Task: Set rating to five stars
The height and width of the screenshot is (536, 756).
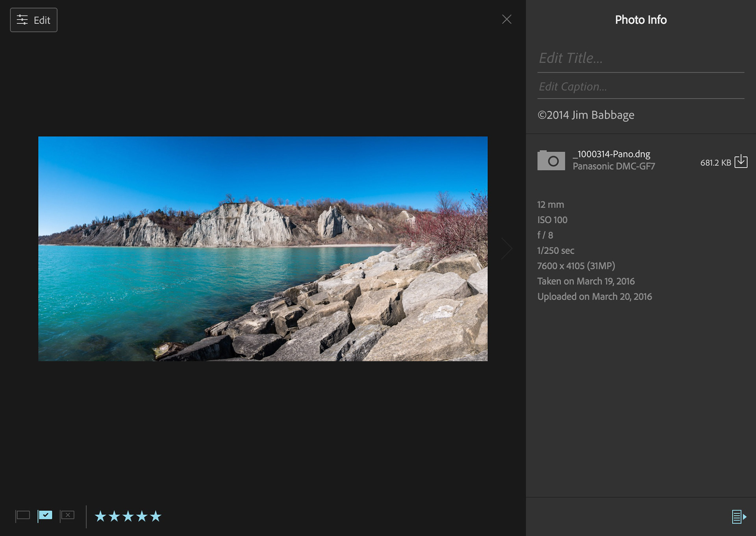Action: click(x=156, y=516)
